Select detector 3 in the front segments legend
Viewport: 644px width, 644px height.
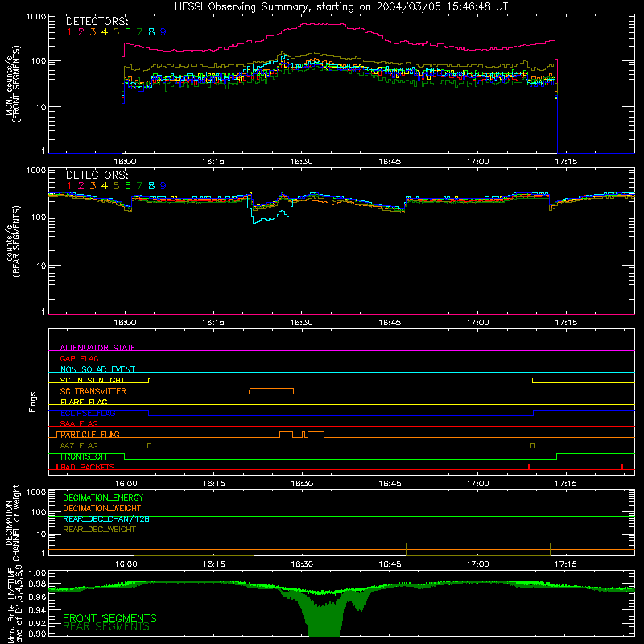tap(93, 32)
